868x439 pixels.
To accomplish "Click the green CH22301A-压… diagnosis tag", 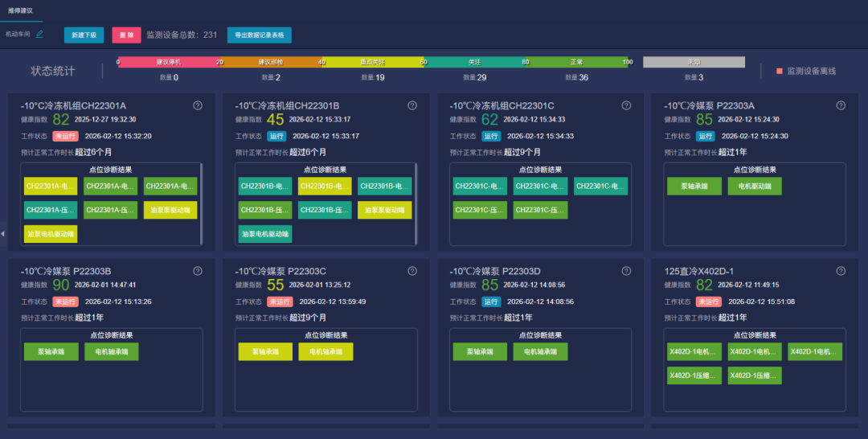I will tap(110, 210).
